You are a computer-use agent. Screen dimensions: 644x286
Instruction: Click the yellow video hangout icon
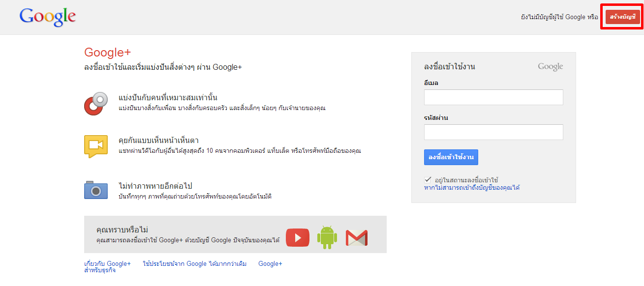pyautogui.click(x=96, y=146)
